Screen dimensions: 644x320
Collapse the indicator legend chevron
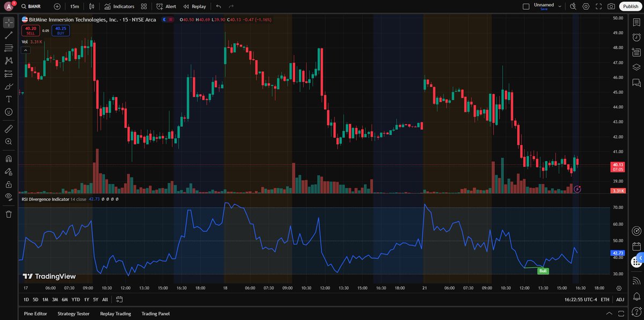coord(25,50)
